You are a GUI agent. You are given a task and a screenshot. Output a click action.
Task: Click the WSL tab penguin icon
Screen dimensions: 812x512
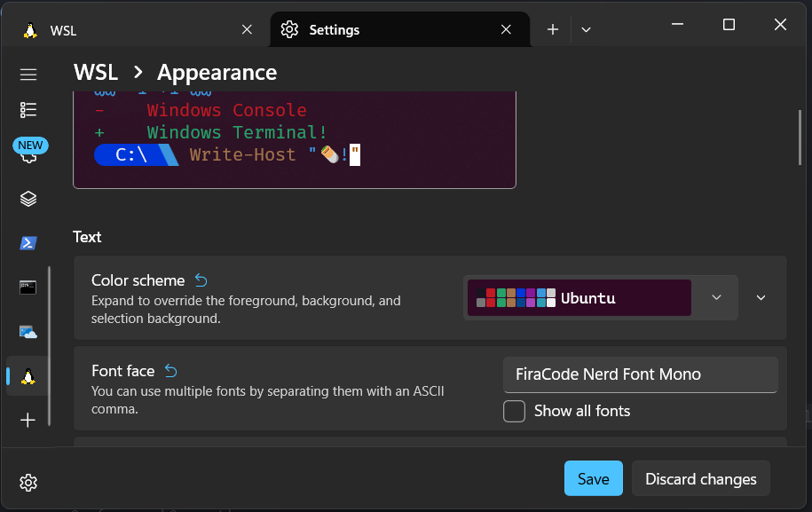(30, 30)
